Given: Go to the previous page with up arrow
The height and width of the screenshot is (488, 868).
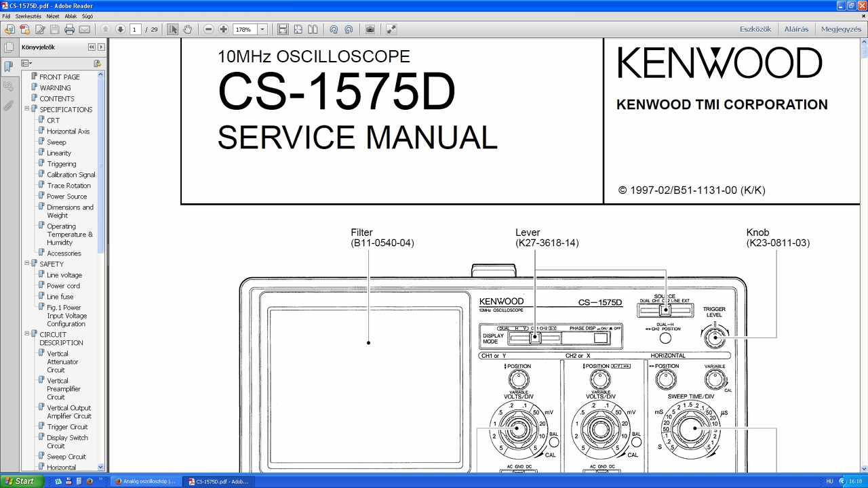Looking at the screenshot, I should 105,29.
